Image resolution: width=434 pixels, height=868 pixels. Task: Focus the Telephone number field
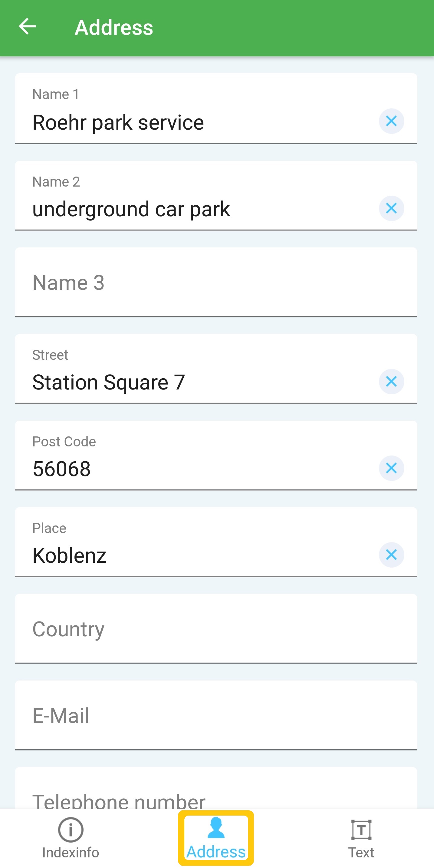point(215,799)
